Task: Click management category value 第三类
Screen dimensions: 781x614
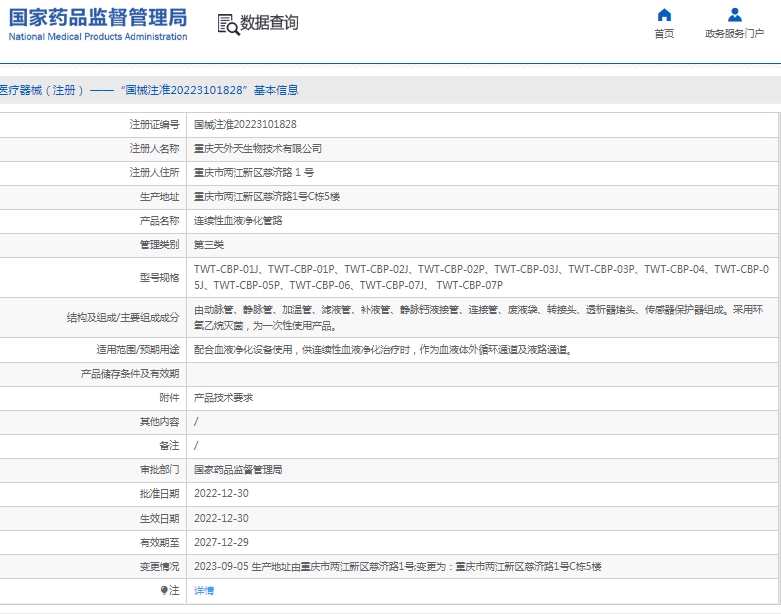Action: [209, 245]
